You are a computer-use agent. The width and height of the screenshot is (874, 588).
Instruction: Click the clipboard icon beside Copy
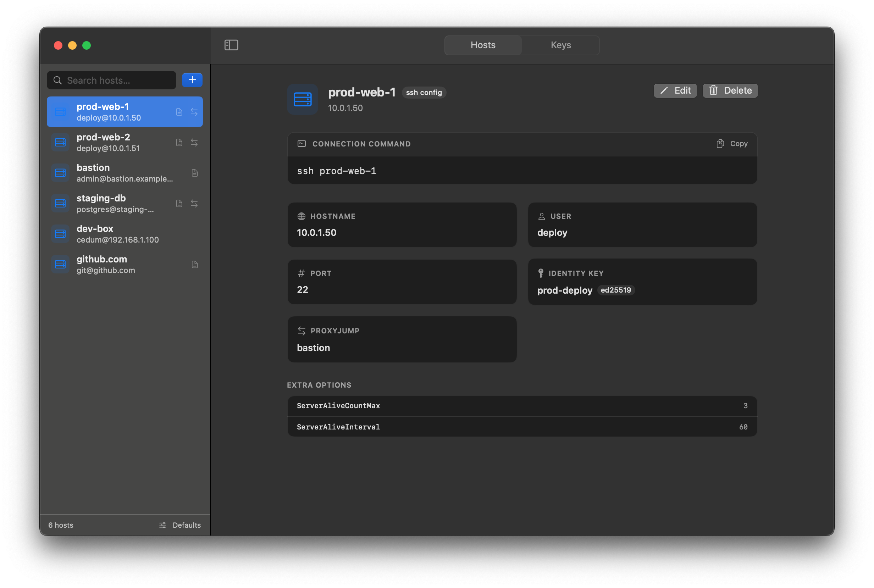tap(720, 144)
